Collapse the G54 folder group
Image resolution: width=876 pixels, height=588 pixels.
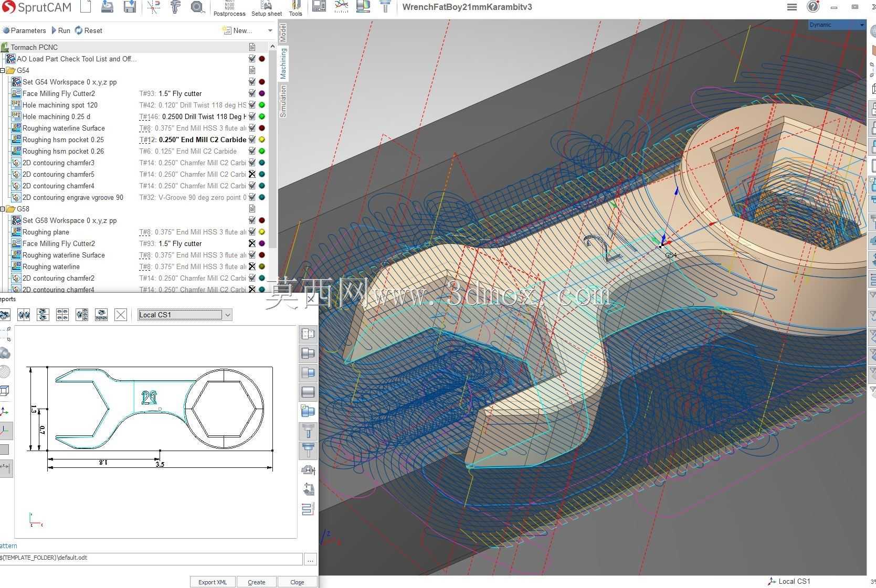(x=3, y=70)
